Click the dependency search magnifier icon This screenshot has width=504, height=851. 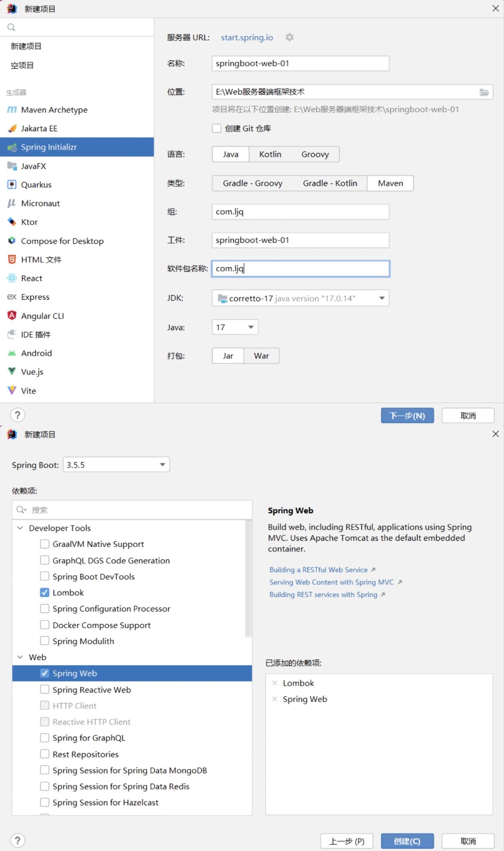(21, 510)
